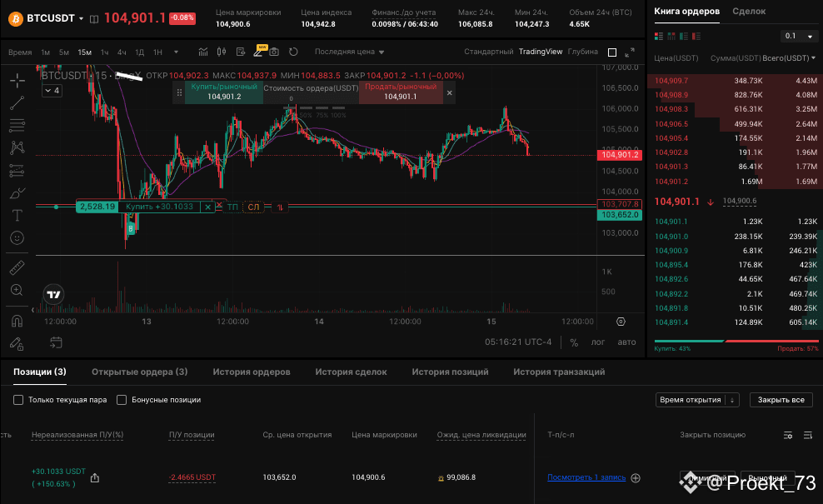Switch timeframe to 1м
823x504 pixels.
[x=46, y=52]
